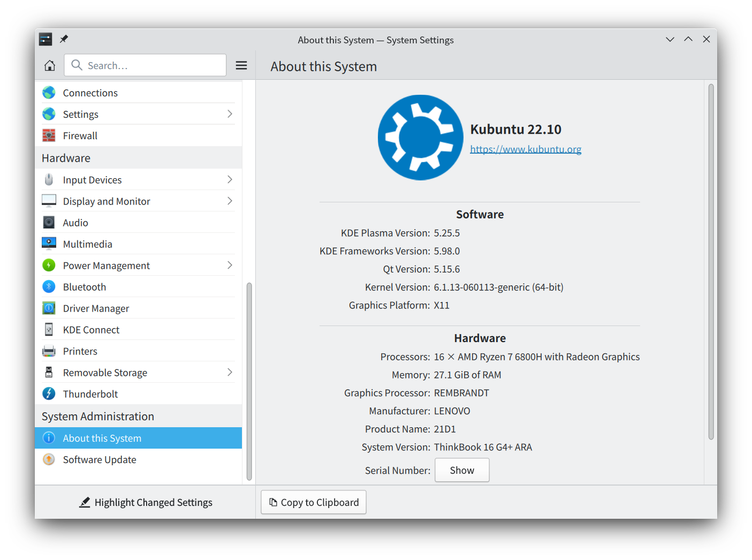
Task: Open Software Update from its icon
Action: pyautogui.click(x=49, y=459)
